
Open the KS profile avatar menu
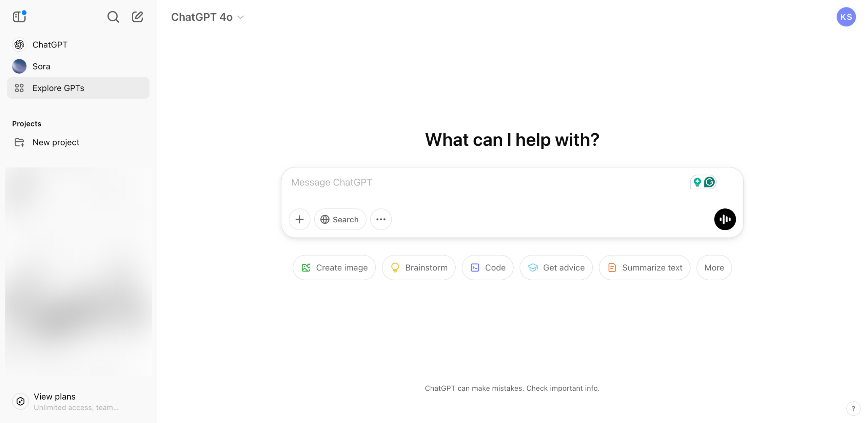click(x=846, y=17)
